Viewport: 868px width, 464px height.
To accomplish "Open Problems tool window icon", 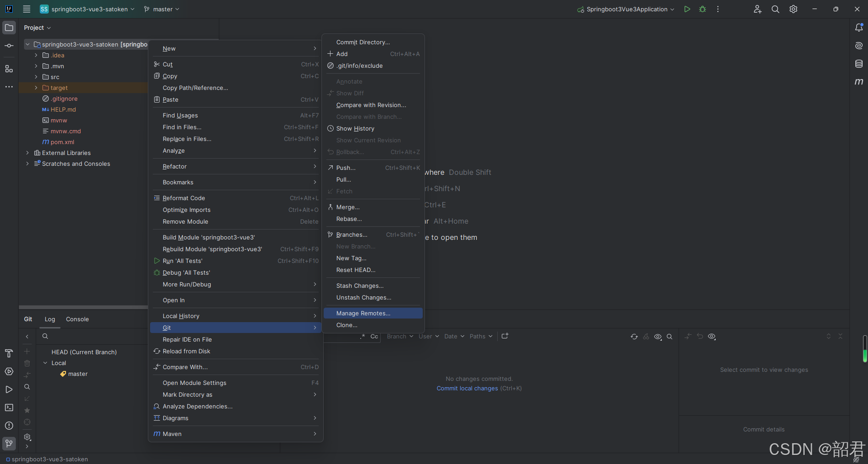I will 9,426.
